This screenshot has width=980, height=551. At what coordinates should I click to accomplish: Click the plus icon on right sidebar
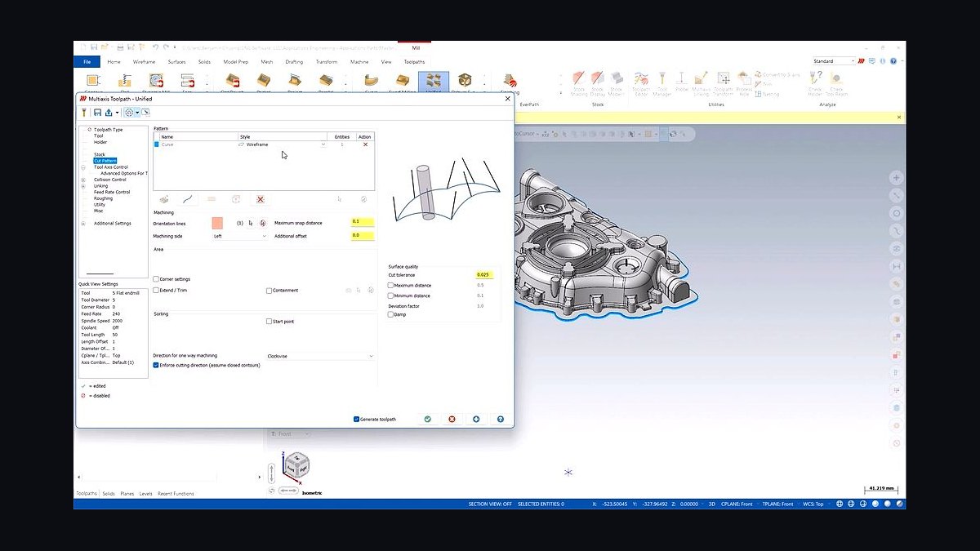[x=896, y=178]
